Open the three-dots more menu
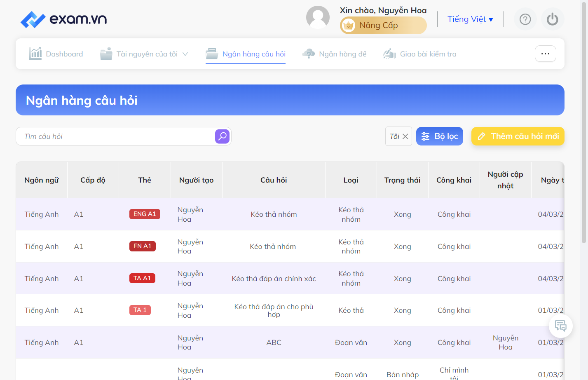Image resolution: width=588 pixels, height=380 pixels. pyautogui.click(x=545, y=54)
